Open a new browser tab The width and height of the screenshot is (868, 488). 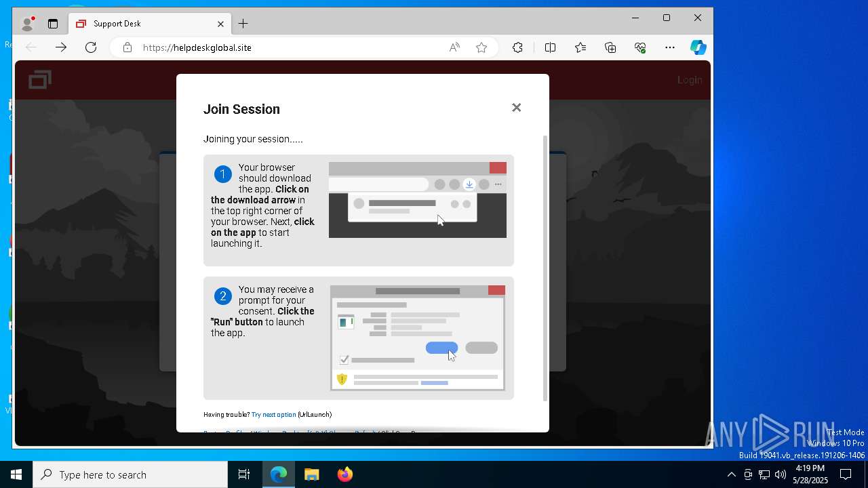pyautogui.click(x=243, y=24)
